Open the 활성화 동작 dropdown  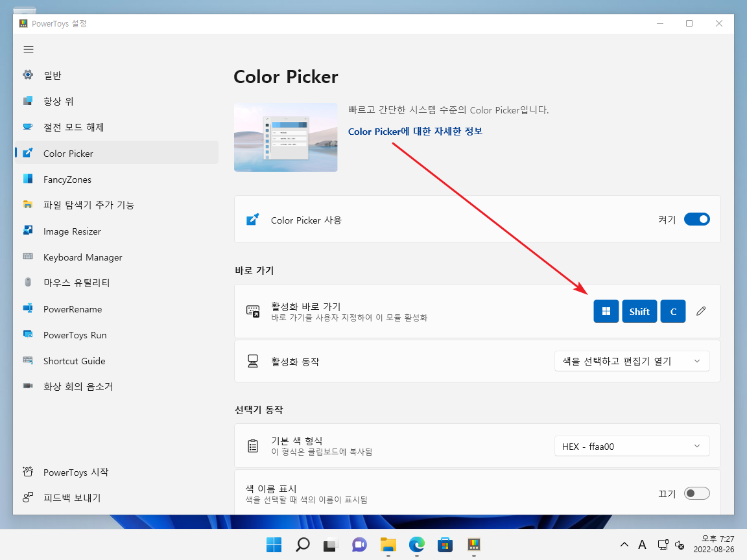(632, 361)
